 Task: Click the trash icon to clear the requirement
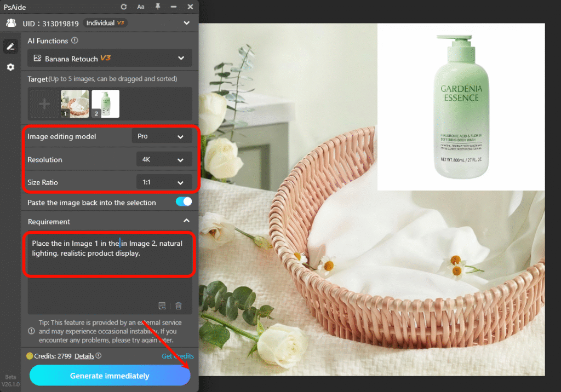179,306
